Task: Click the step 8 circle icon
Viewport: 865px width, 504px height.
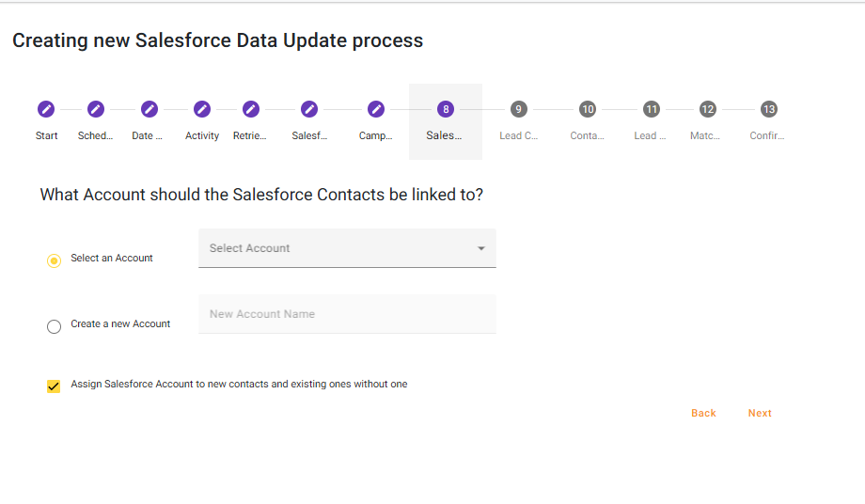Action: coord(446,109)
